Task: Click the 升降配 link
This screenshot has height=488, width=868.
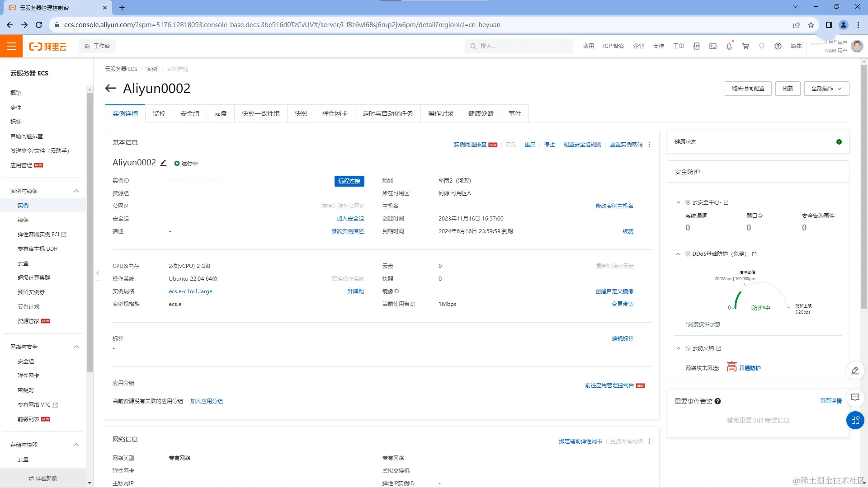Action: (x=356, y=291)
